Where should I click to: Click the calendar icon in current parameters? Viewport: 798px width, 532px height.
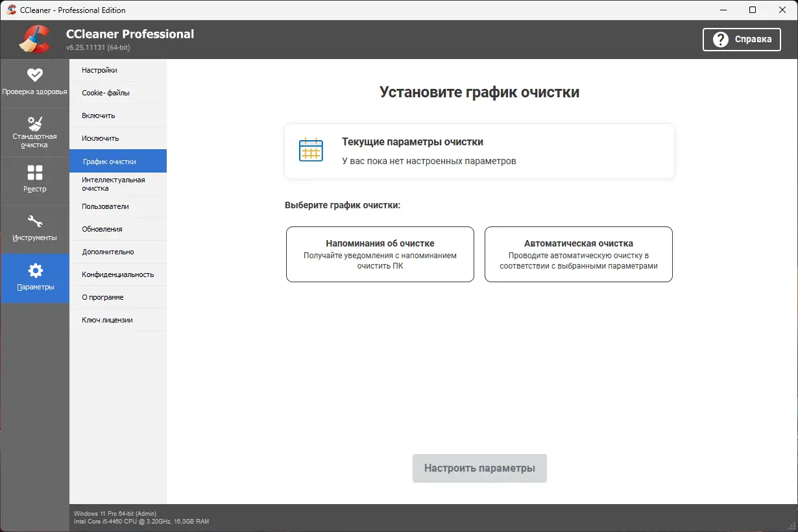311,150
